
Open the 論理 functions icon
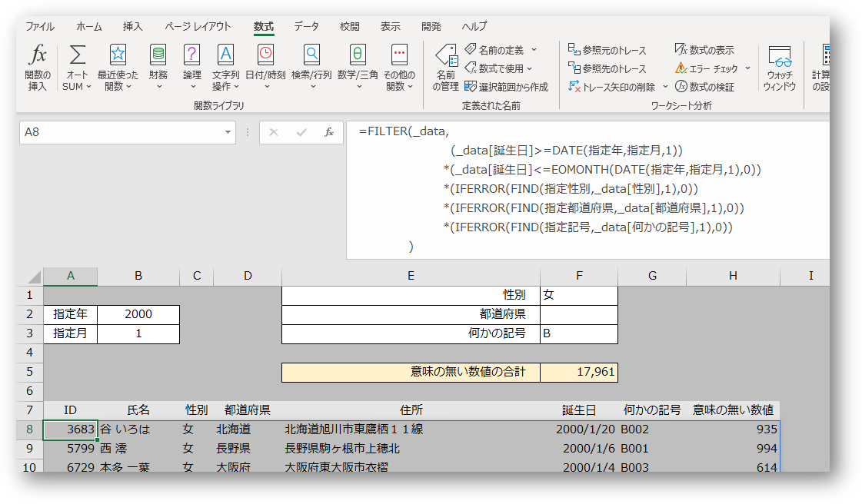(x=191, y=55)
